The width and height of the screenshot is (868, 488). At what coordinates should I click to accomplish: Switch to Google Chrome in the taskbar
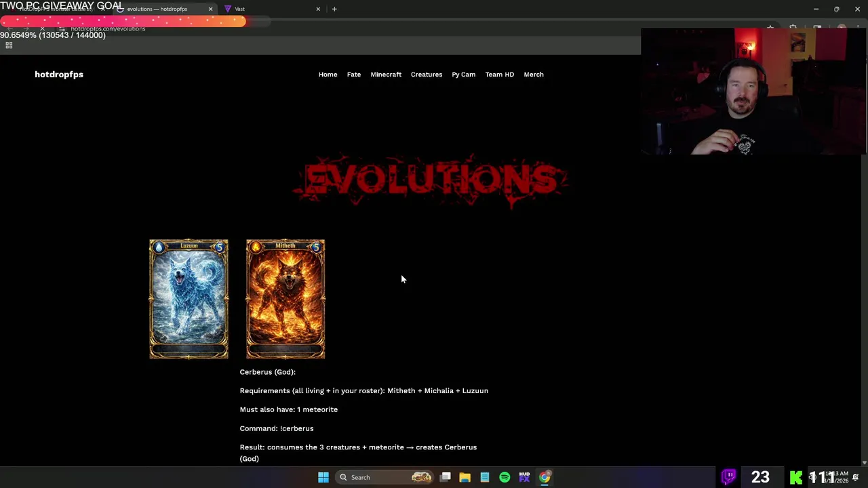(545, 477)
